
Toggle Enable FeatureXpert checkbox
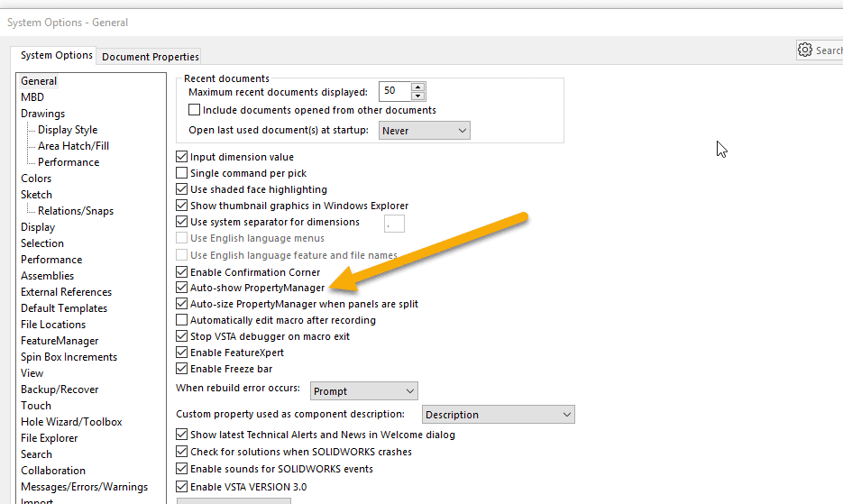click(182, 353)
